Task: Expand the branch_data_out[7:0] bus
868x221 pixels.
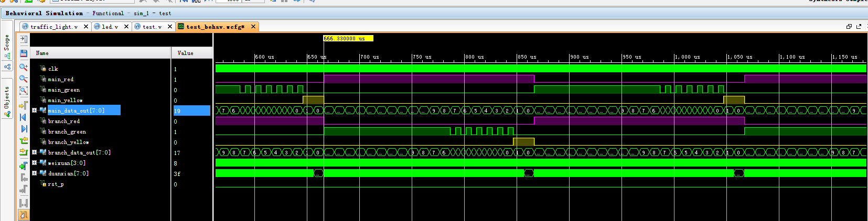Action: [x=34, y=152]
